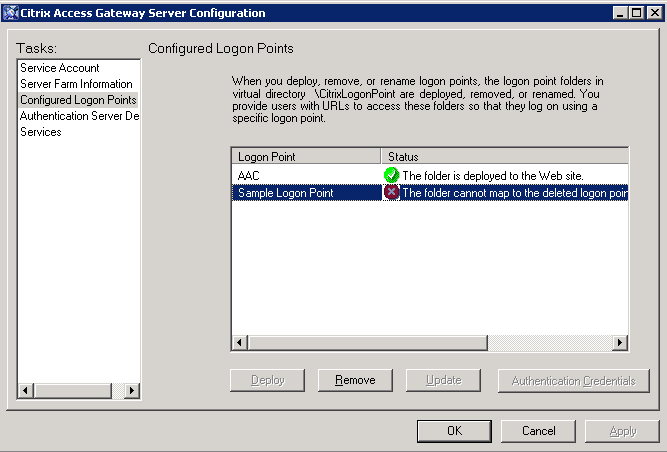
Task: Confirm with the OK button
Action: 454,431
